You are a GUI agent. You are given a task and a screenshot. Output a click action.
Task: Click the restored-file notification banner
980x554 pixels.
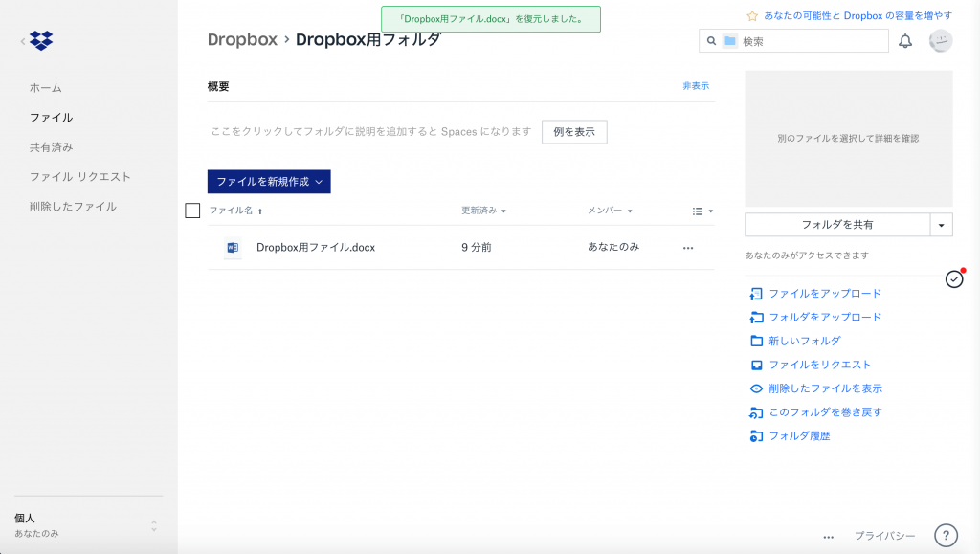[x=491, y=19]
